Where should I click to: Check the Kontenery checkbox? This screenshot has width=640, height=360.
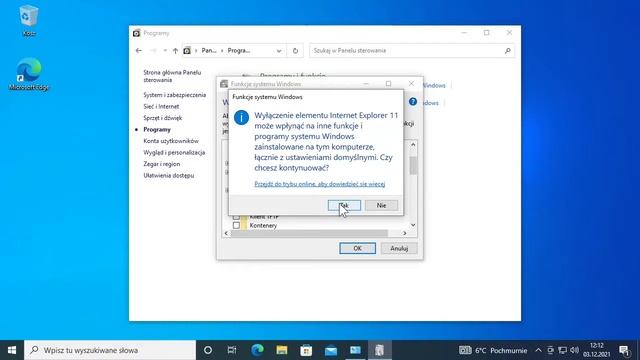[236, 225]
